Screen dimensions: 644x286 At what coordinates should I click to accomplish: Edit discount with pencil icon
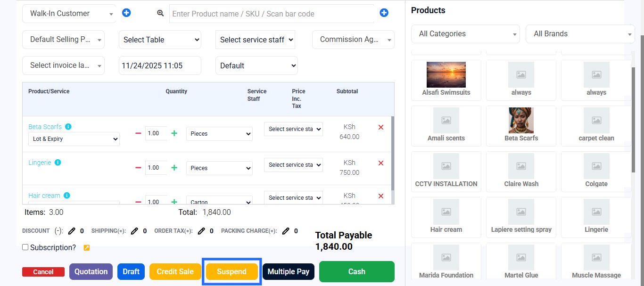point(72,231)
